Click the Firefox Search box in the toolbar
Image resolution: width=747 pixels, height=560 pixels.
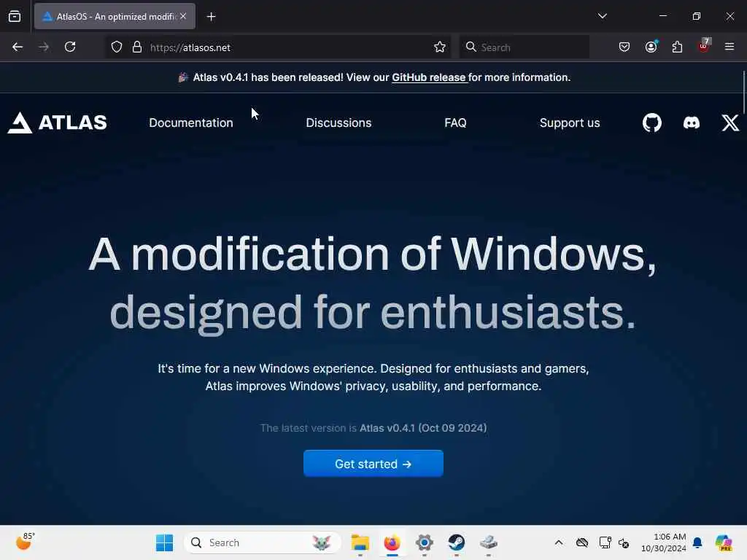click(x=524, y=47)
